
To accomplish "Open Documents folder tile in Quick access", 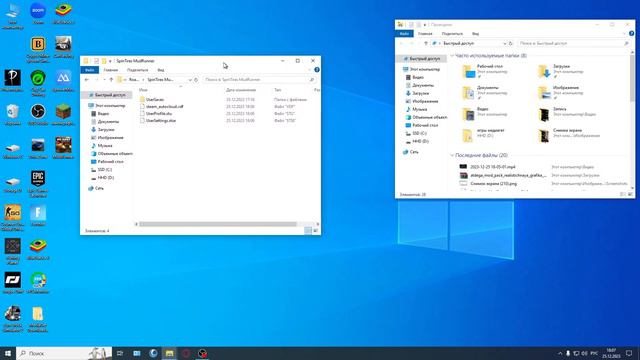I will click(x=486, y=92).
